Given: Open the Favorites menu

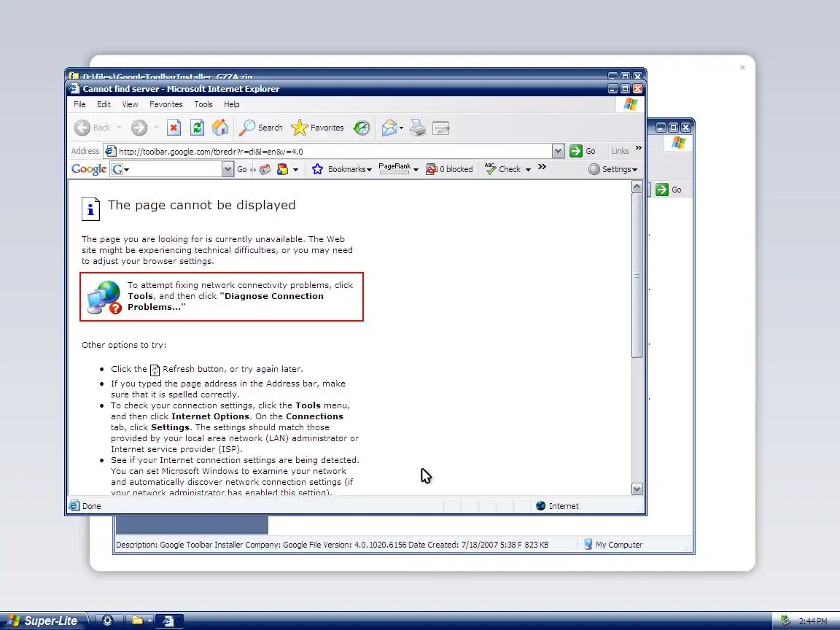Looking at the screenshot, I should (166, 104).
